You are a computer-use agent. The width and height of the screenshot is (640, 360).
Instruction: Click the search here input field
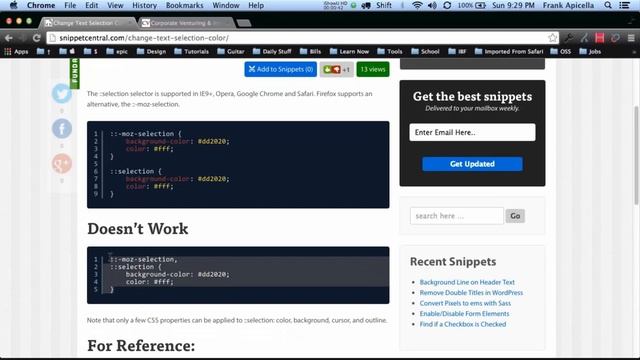(x=457, y=216)
